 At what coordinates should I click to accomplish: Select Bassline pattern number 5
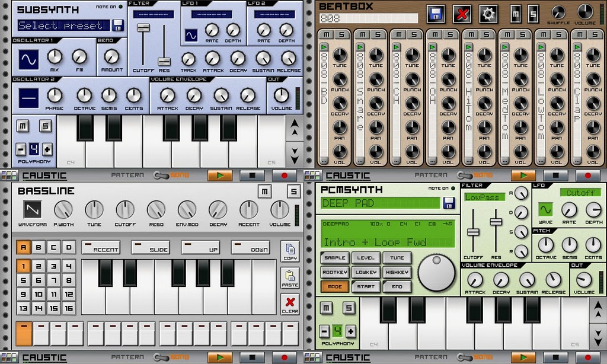point(23,280)
